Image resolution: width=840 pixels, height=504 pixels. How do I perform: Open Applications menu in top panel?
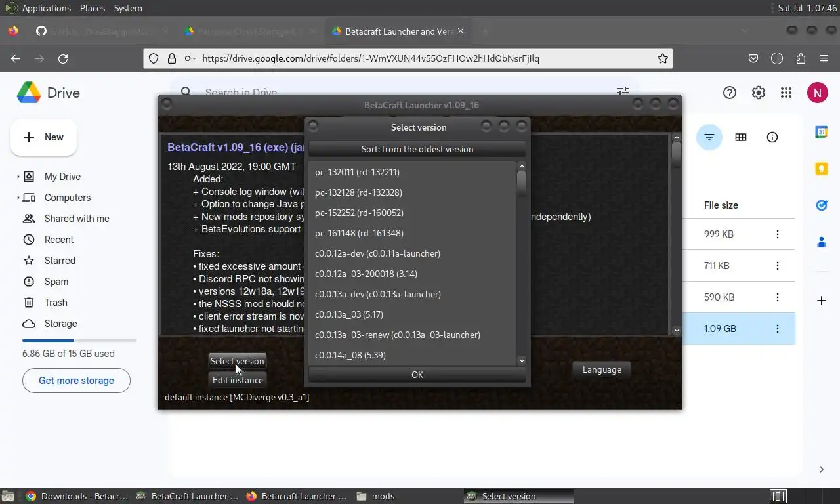coord(46,8)
